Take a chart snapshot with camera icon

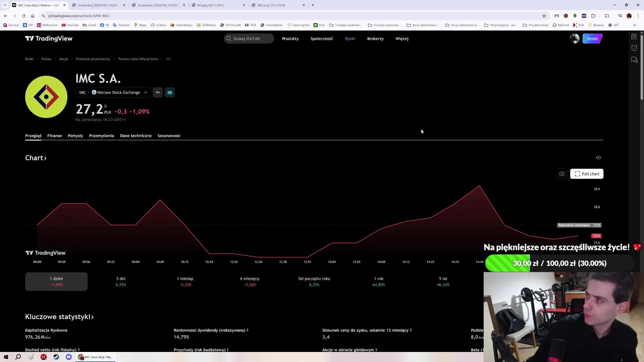(x=562, y=174)
